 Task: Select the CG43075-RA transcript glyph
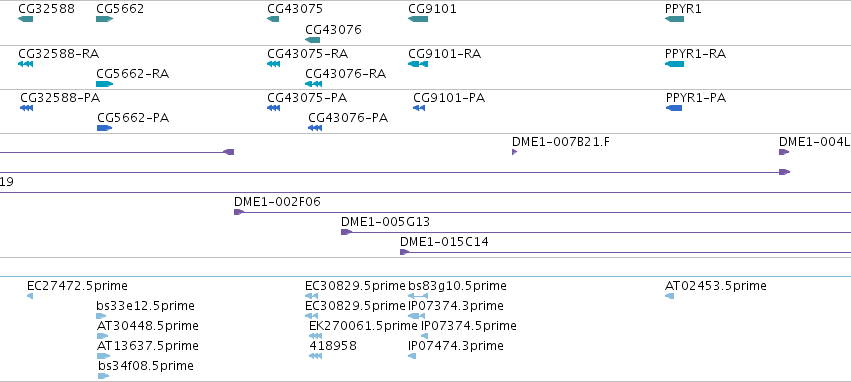pyautogui.click(x=274, y=64)
